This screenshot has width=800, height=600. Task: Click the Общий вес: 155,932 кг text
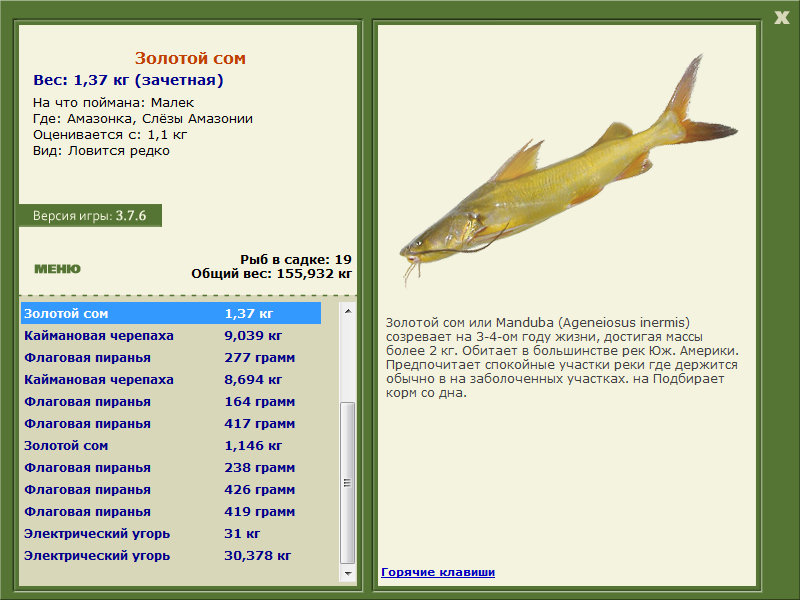[x=271, y=274]
